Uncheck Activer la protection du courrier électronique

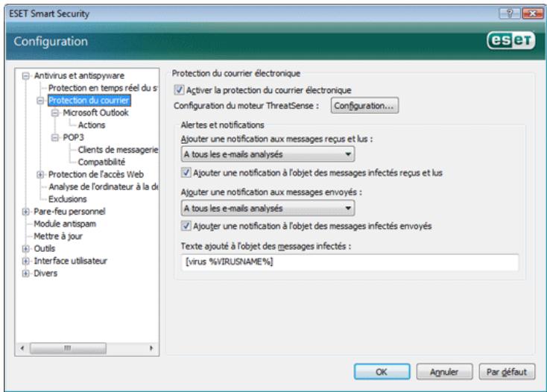point(179,90)
